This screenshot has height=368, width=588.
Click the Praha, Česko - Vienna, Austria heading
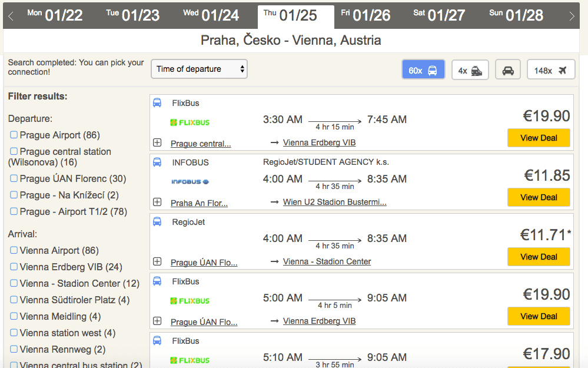pyautogui.click(x=291, y=40)
